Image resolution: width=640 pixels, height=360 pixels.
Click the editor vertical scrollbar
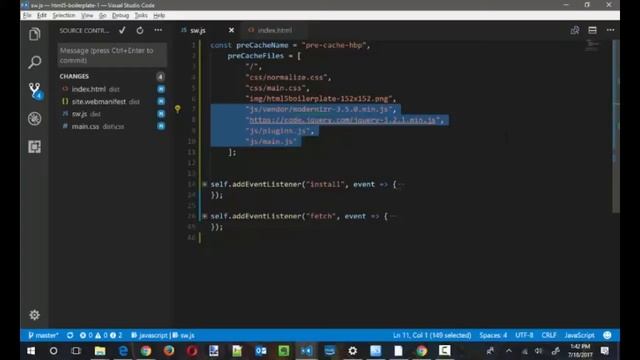click(x=616, y=126)
